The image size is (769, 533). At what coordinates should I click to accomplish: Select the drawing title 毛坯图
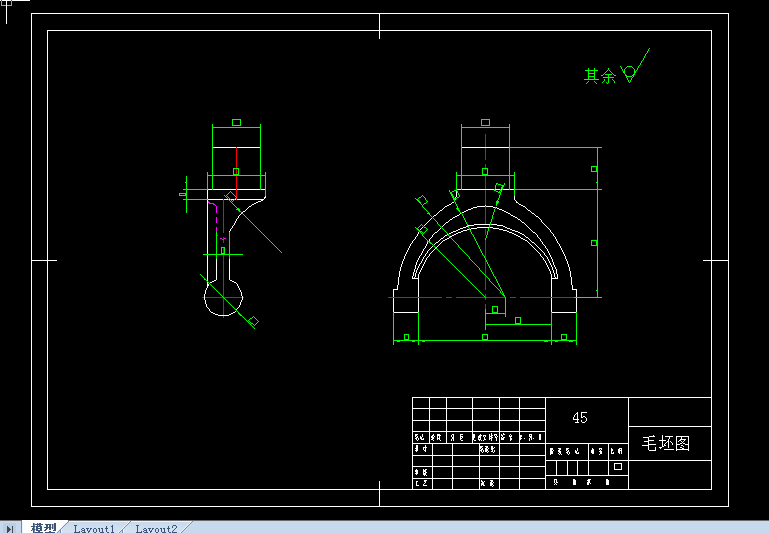click(x=666, y=443)
